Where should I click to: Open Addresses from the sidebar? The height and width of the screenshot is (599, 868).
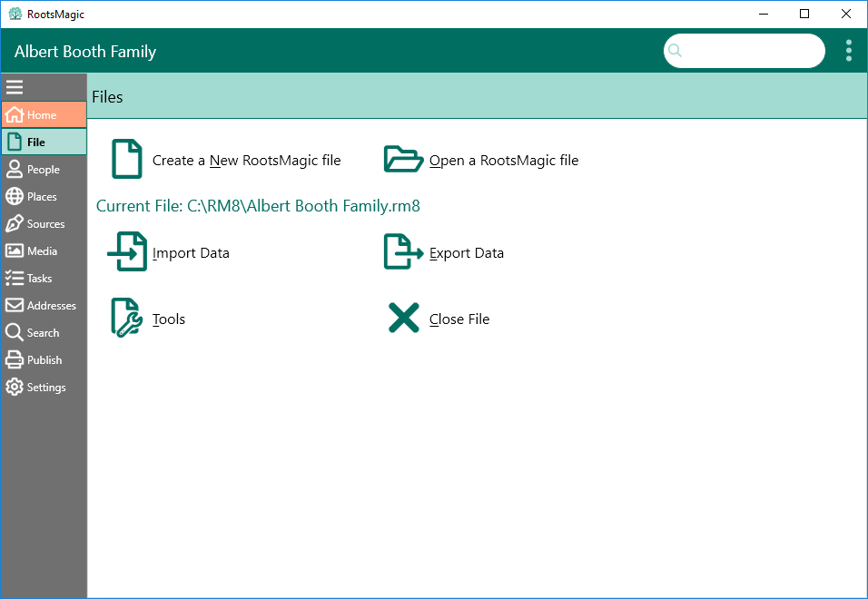click(44, 305)
